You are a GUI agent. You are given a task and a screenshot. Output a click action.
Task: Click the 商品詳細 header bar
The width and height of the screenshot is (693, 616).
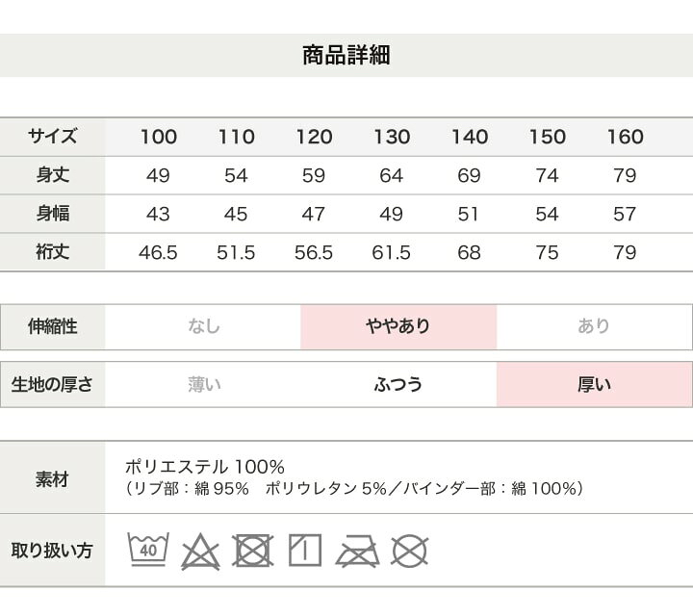[346, 55]
